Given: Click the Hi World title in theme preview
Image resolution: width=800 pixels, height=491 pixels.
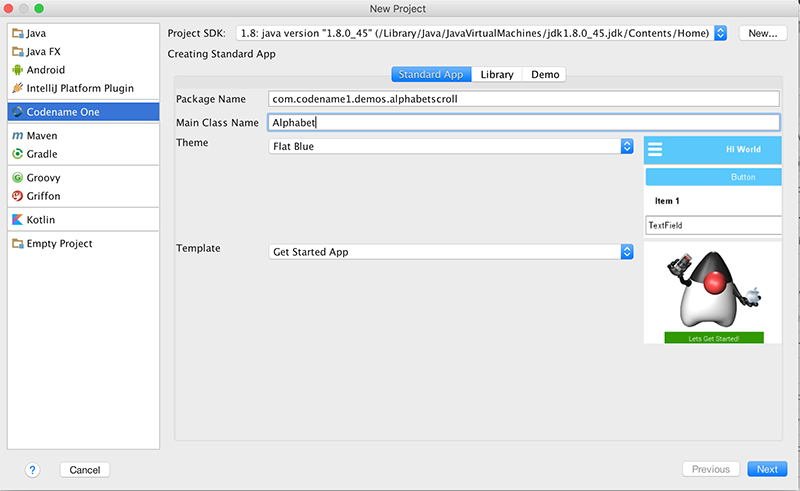Looking at the screenshot, I should coord(743,150).
